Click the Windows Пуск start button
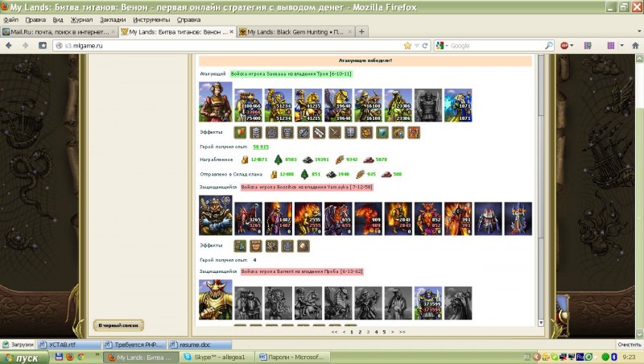644x364 pixels. click(23, 356)
